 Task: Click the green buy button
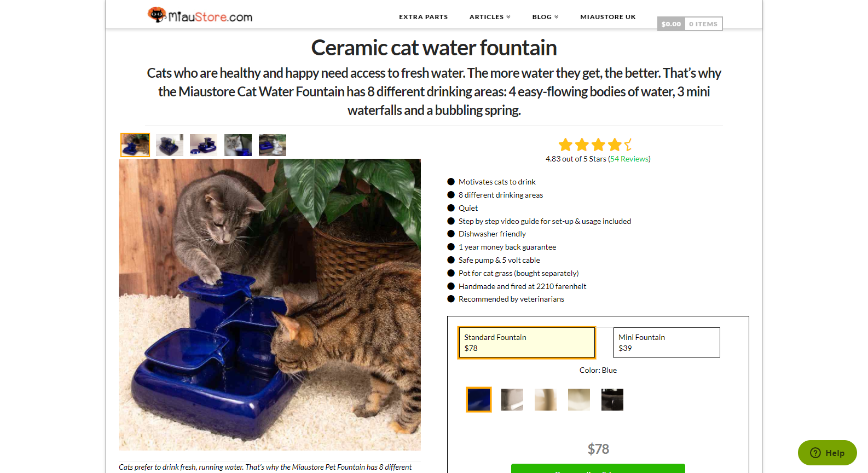[x=598, y=469]
